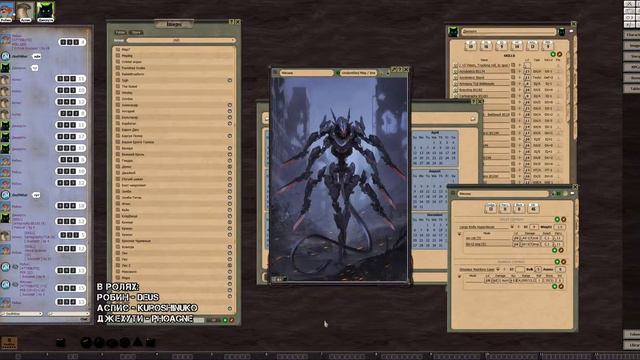Click the dice roll result totaling 15
Viewport: 640px width, 360px height.
point(71,288)
